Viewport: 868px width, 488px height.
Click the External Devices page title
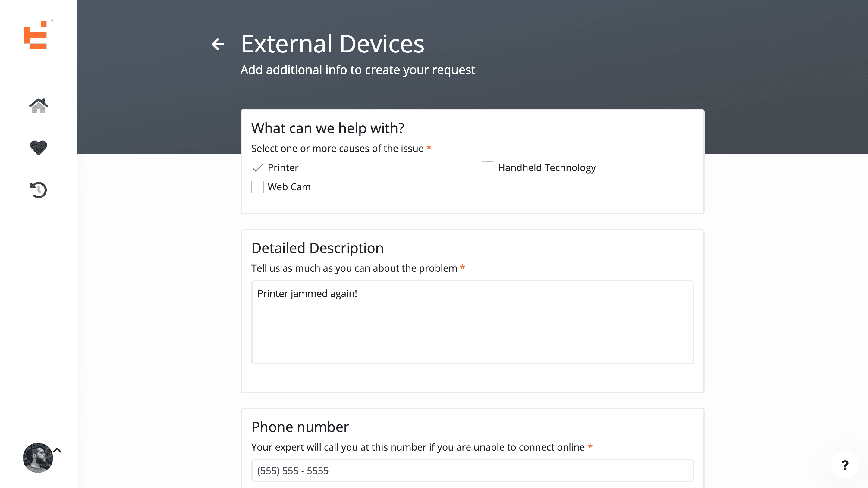(332, 44)
